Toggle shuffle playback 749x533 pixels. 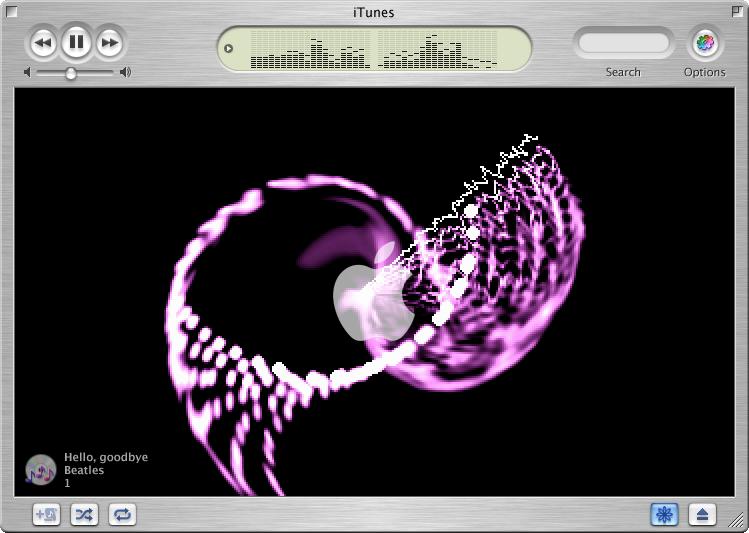click(x=84, y=515)
